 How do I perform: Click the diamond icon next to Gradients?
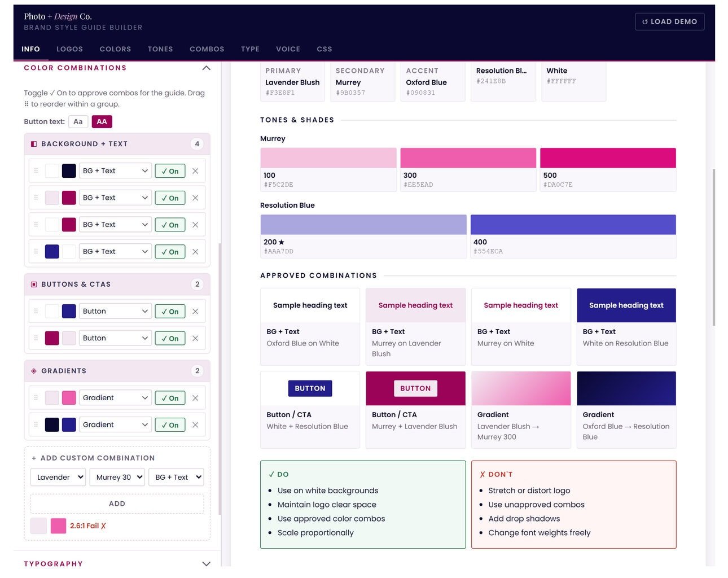point(33,371)
